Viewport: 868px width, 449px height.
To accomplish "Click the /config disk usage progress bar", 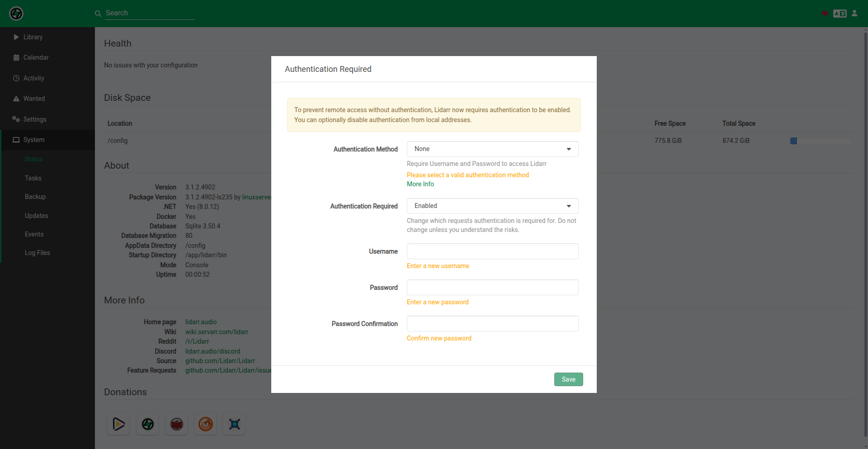I will point(820,141).
